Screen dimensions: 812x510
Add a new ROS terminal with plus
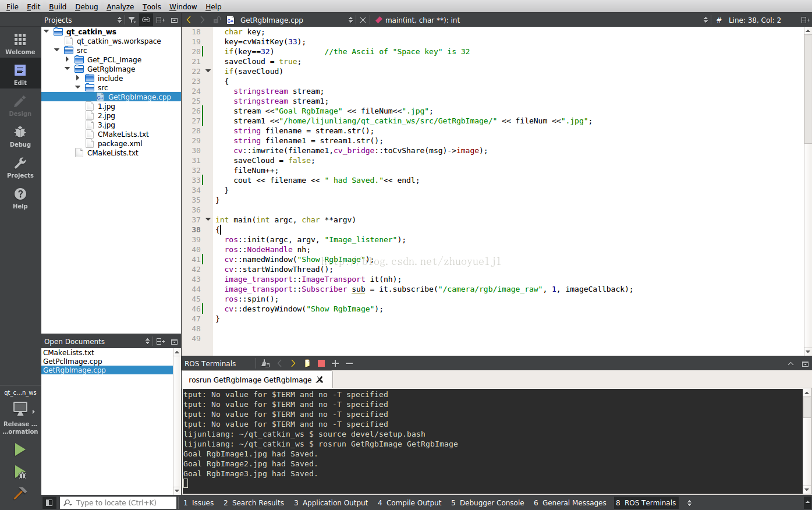point(335,363)
